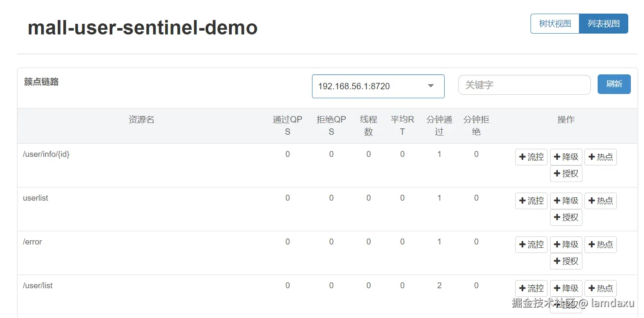
Task: Add hotspot rule for userlist resource
Action: [x=600, y=201]
